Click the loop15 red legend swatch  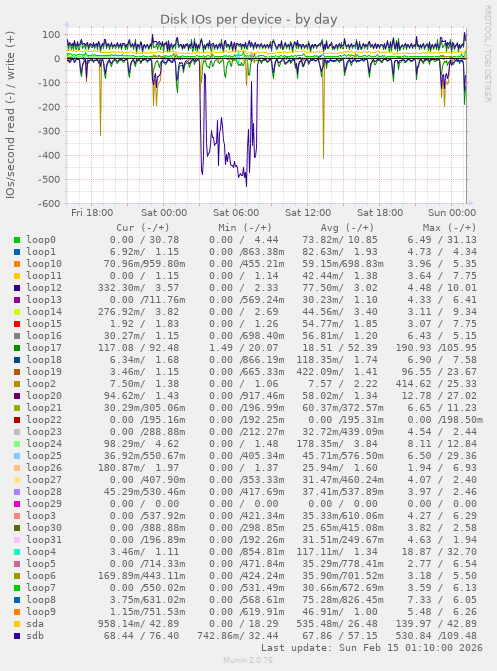click(17, 324)
